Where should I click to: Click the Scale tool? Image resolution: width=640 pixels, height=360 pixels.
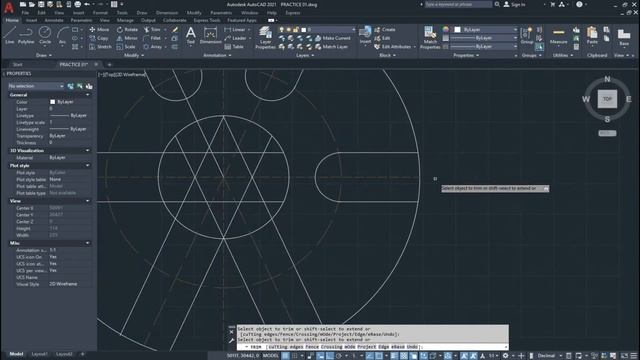(x=126, y=47)
